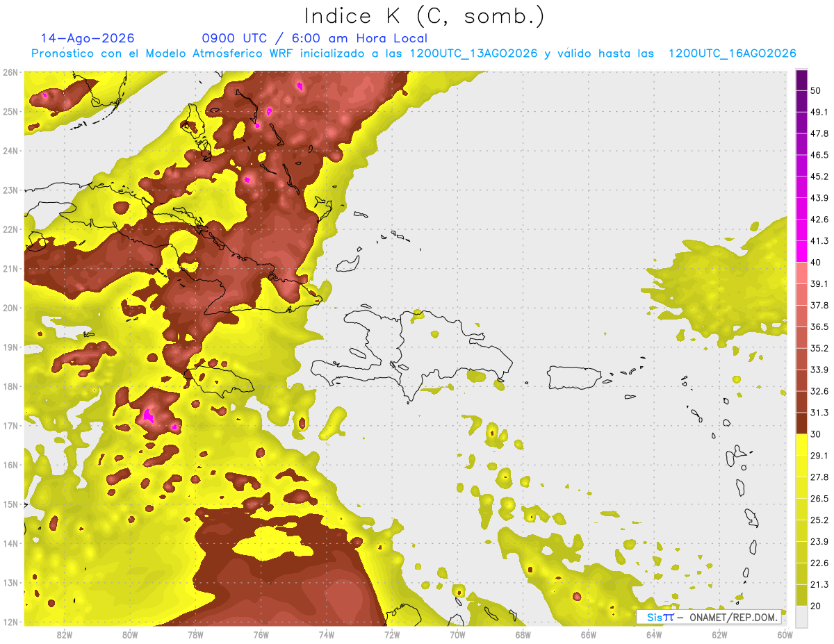This screenshot has width=834, height=644.
Task: Click the bright yellow swatch between 29.1 and 30
Action: click(801, 445)
